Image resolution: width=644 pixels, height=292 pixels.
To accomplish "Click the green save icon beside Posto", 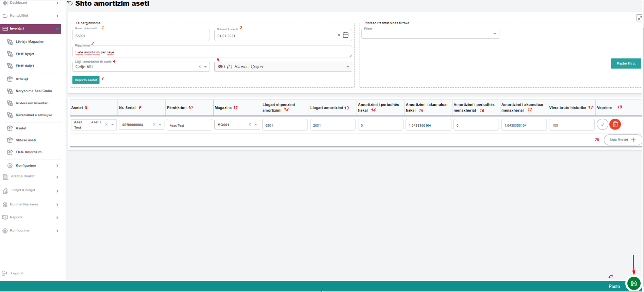I will [x=633, y=284].
